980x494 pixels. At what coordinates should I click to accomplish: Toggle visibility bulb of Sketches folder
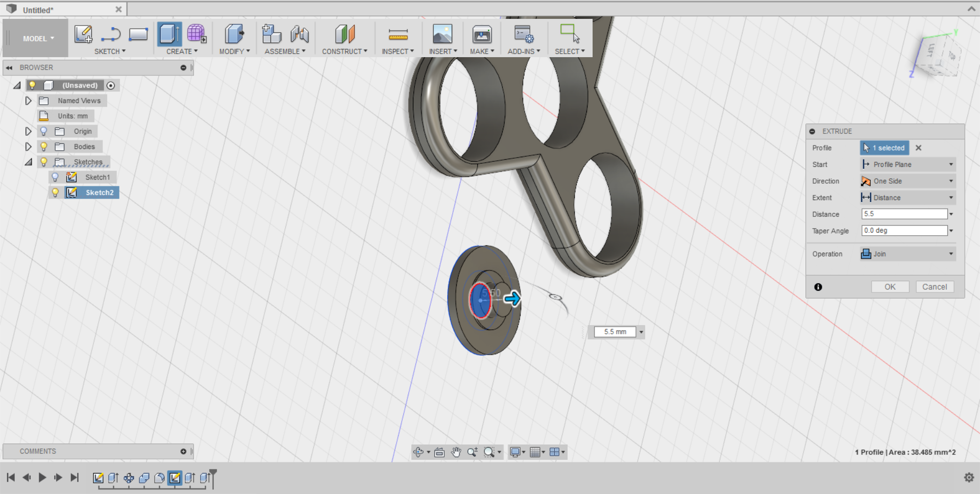click(44, 162)
